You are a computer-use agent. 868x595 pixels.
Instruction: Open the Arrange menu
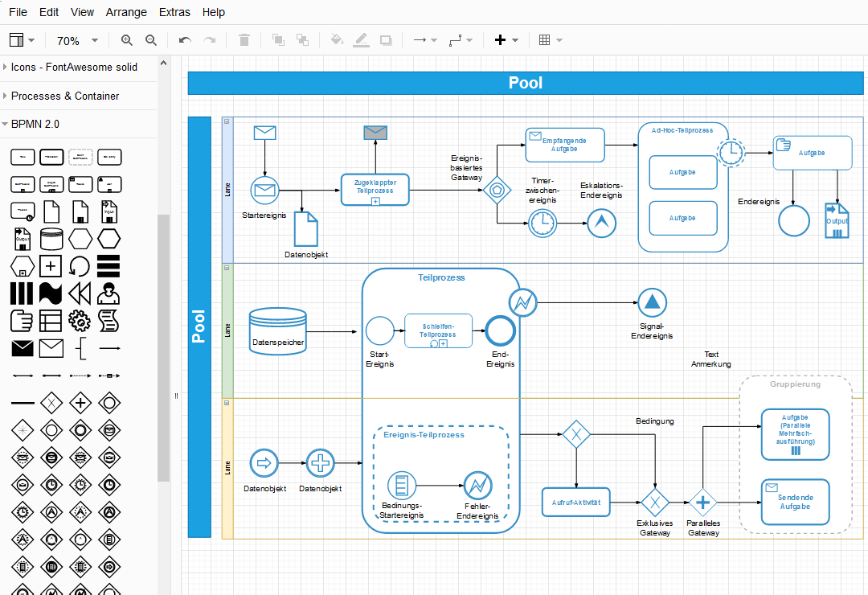point(126,12)
